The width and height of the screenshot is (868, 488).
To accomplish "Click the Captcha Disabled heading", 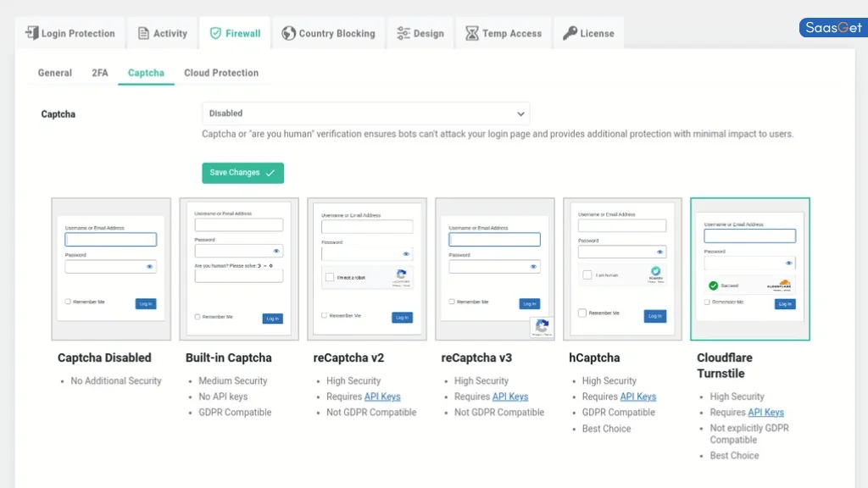I will 104,358.
